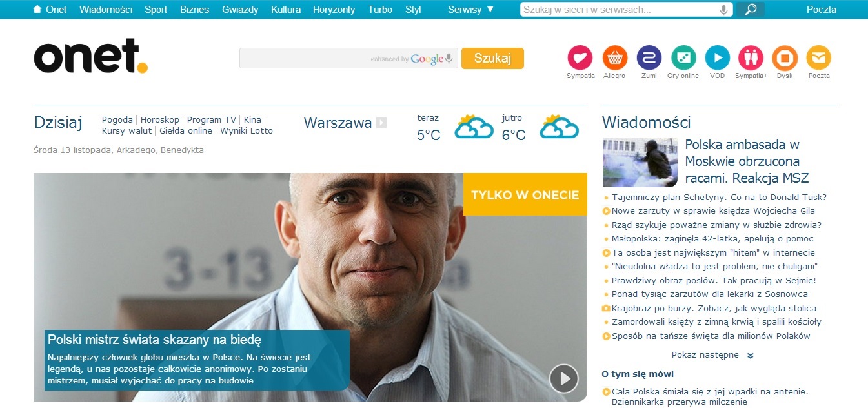The image size is (868, 408).
Task: Open the Dysk storage icon
Action: coord(785,58)
